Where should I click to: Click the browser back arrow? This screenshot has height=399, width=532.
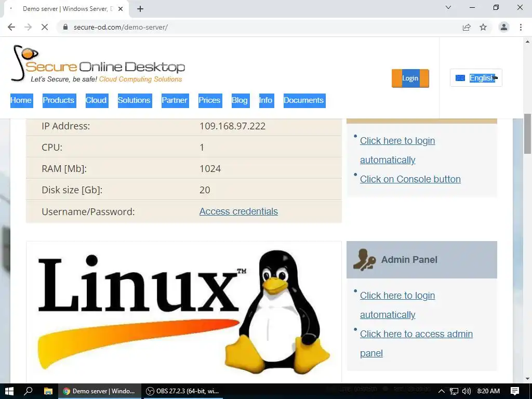coord(11,27)
